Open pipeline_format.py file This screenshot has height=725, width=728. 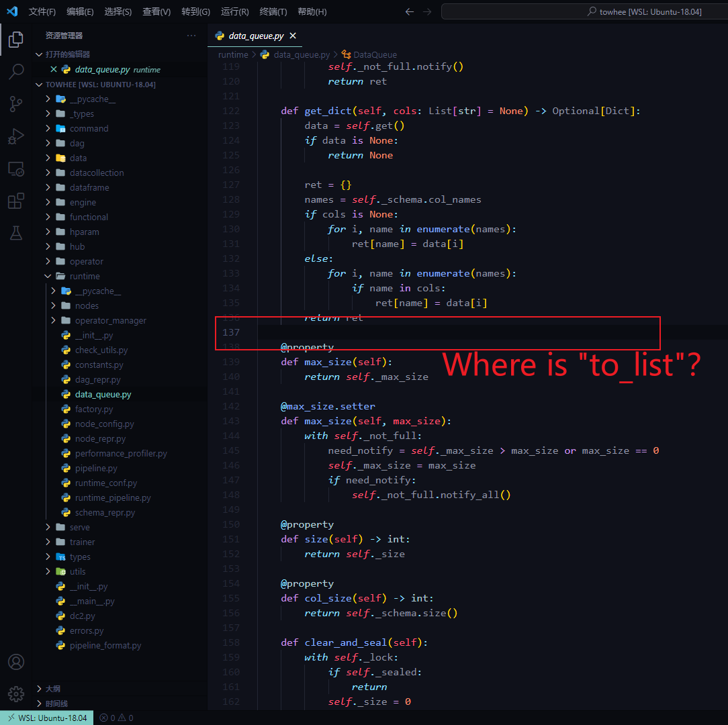(x=105, y=646)
